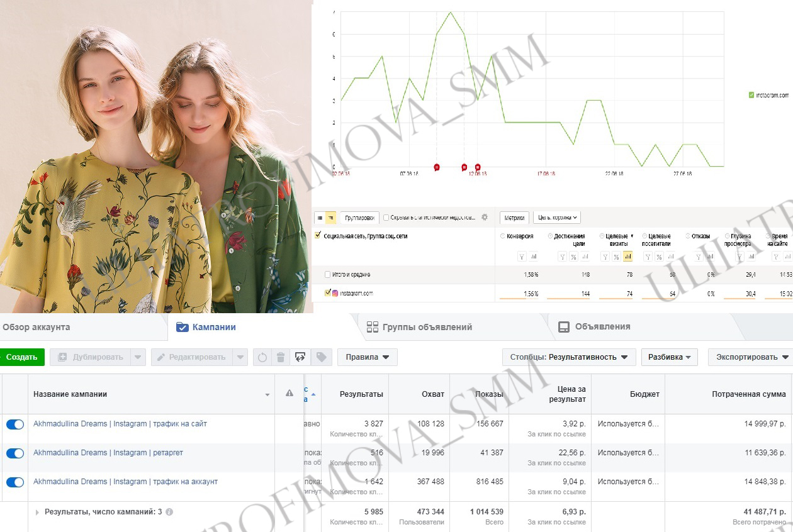
Task: Click the green Создать button
Action: [22, 357]
